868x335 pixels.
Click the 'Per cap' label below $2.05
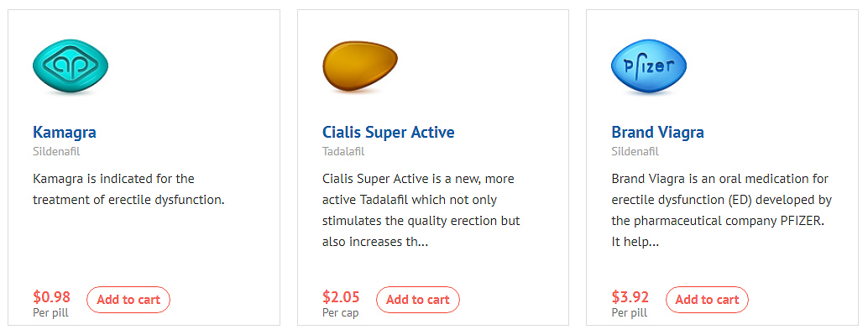click(341, 313)
